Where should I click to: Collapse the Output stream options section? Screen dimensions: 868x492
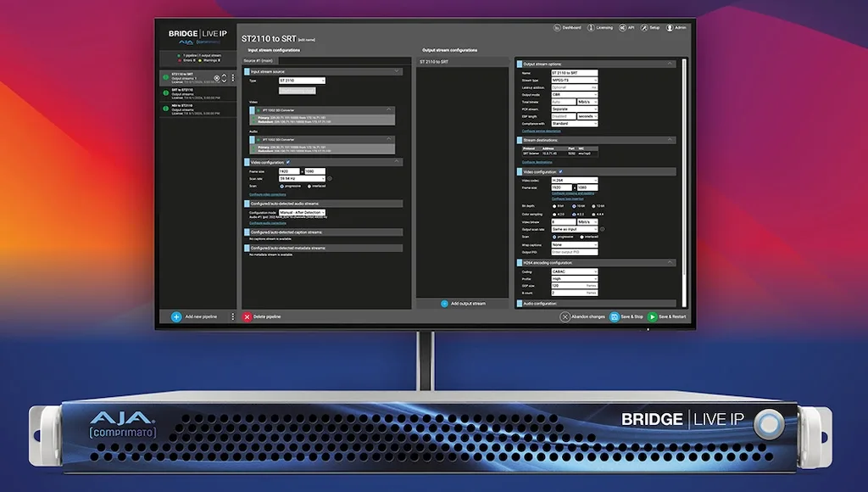tap(670, 64)
